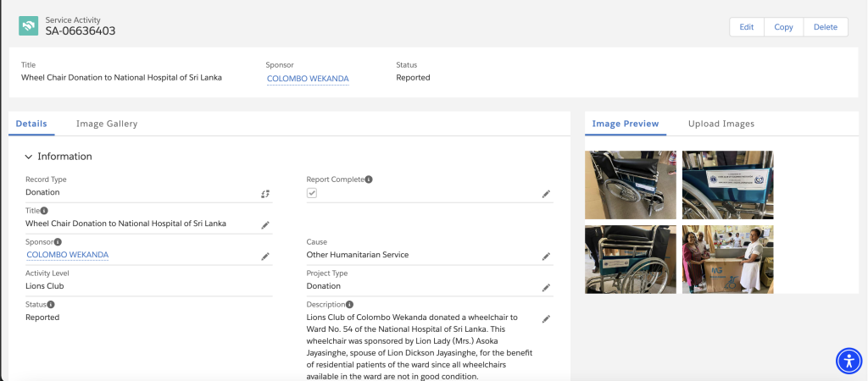Show info tooltip for Sponsor field
Screen dimensions: 868x381
[x=58, y=241]
